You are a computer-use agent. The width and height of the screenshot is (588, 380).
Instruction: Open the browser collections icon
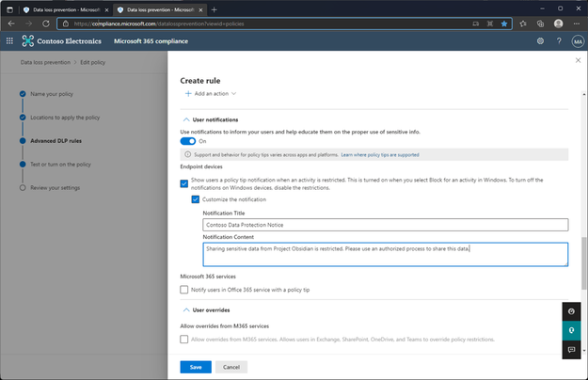[540, 24]
